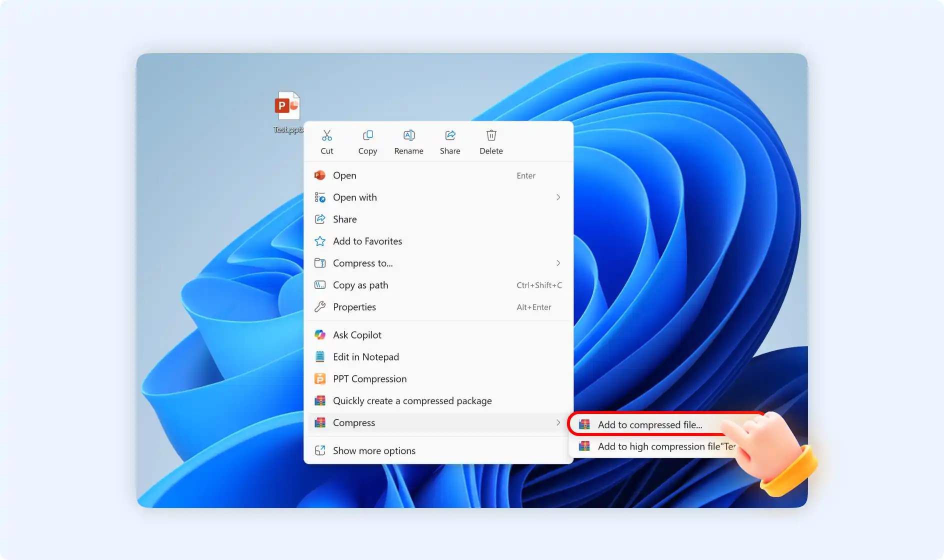This screenshot has height=560, width=944.
Task: Click the Notepad icon
Action: (x=320, y=357)
